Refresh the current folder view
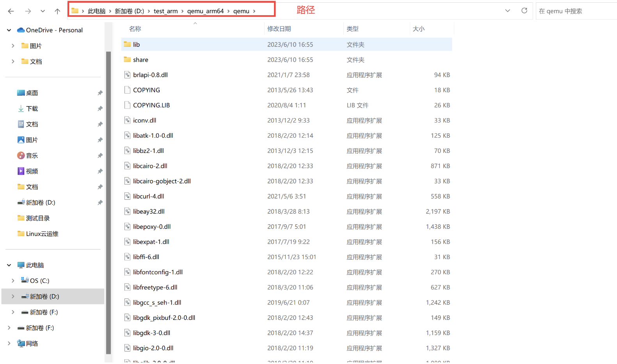Image resolution: width=617 pixels, height=364 pixels. [x=524, y=11]
